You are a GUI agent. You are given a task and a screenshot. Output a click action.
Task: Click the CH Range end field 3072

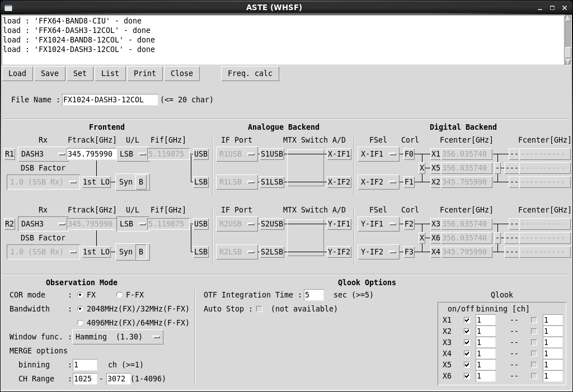coord(119,379)
